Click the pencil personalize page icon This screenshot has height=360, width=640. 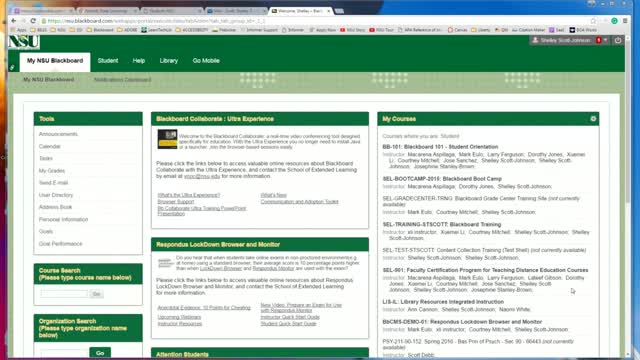(x=12, y=67)
